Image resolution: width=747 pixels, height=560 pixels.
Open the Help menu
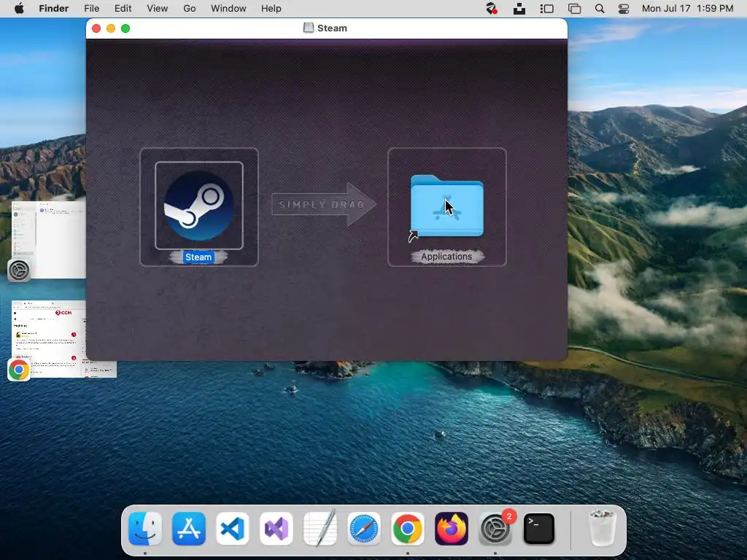click(271, 9)
